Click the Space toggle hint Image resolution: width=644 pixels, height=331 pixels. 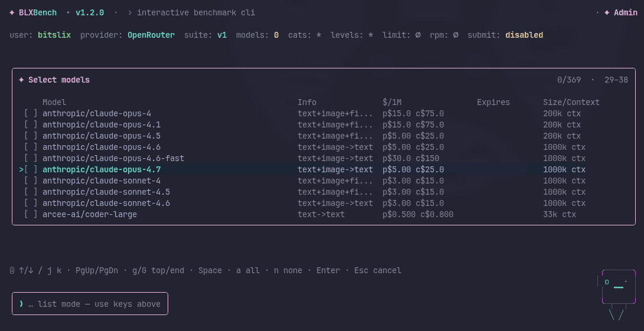(x=210, y=271)
